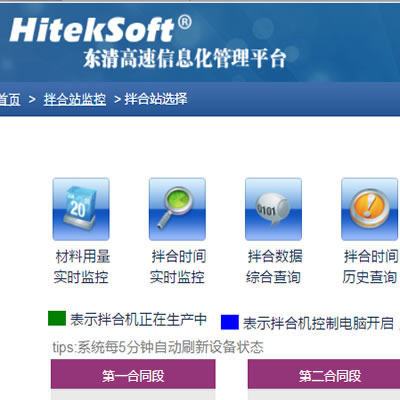Open the 拌合时间 历史查询 label

pyautogui.click(x=370, y=266)
